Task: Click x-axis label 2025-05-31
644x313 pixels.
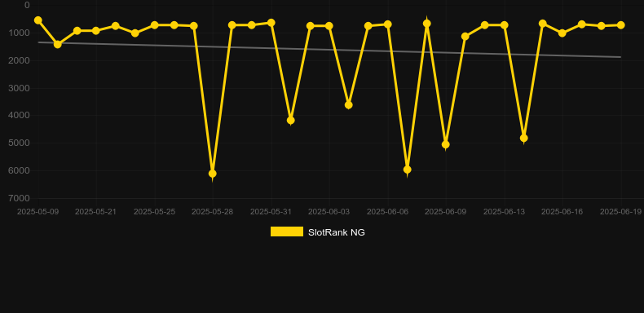Action: coord(271,212)
